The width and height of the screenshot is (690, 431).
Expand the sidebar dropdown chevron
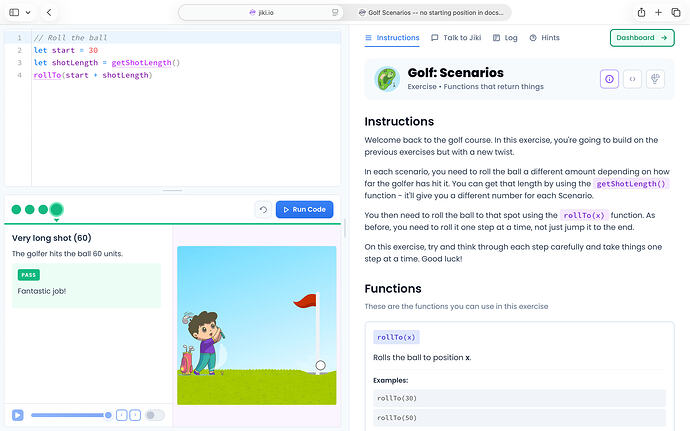click(28, 12)
